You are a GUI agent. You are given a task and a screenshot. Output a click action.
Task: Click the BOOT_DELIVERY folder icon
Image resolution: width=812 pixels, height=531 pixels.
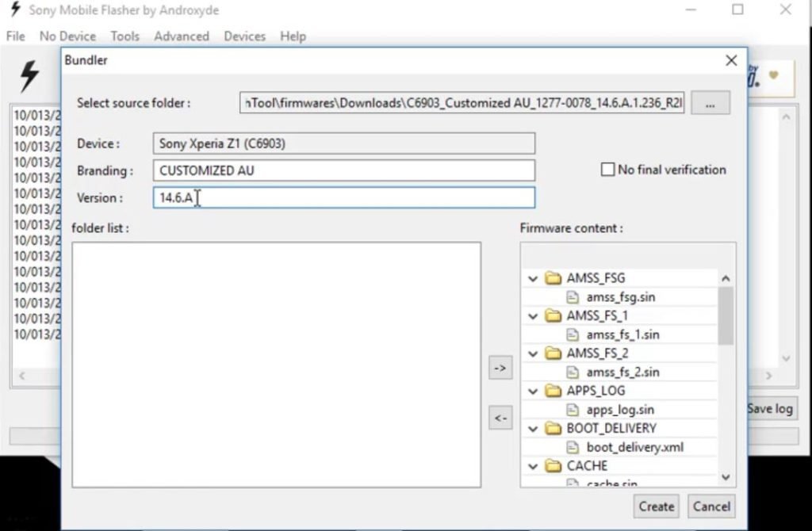(x=553, y=428)
